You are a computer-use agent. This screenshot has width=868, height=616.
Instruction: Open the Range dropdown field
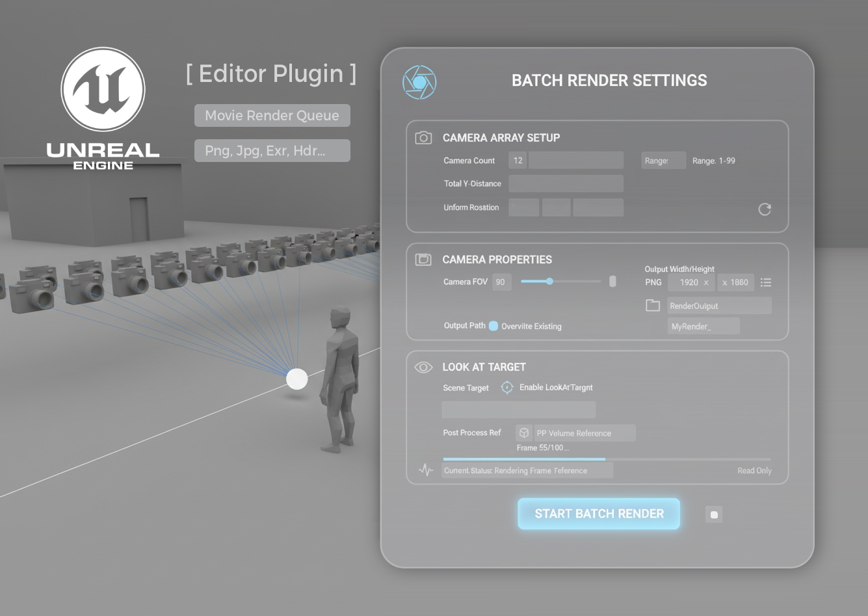tap(664, 161)
